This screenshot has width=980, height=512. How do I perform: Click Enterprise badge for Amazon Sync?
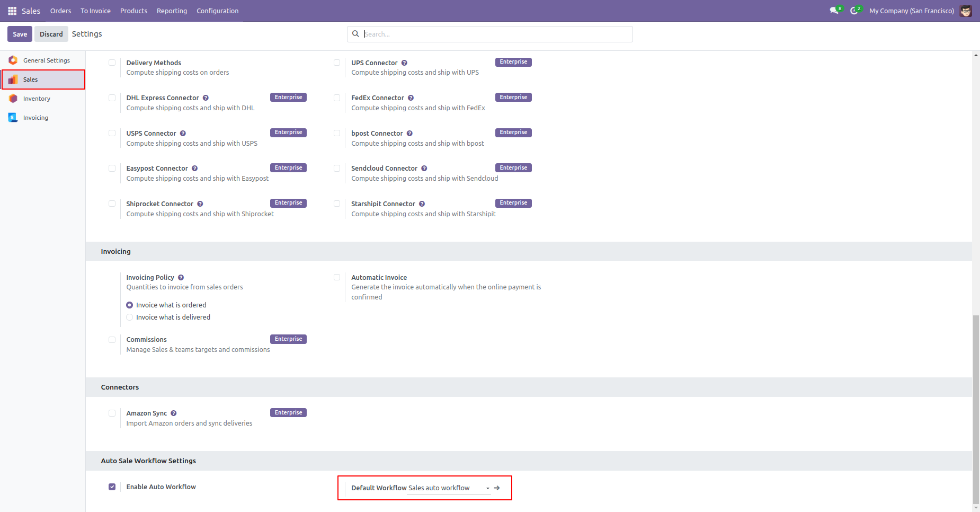click(288, 413)
